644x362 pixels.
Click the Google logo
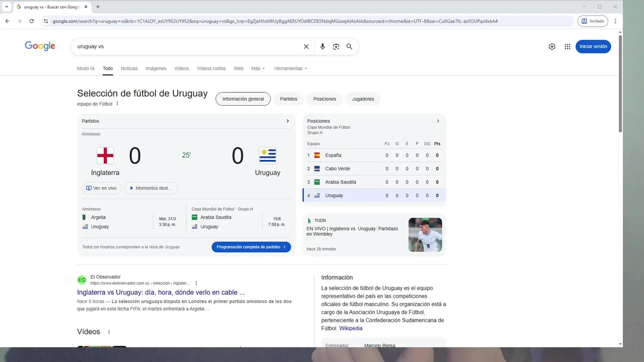40,46
